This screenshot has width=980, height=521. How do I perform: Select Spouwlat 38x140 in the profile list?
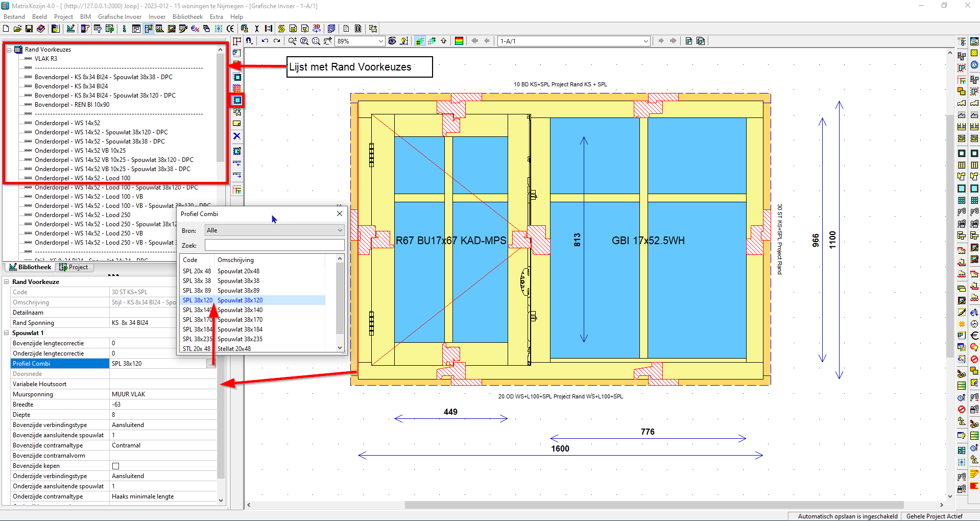click(240, 310)
